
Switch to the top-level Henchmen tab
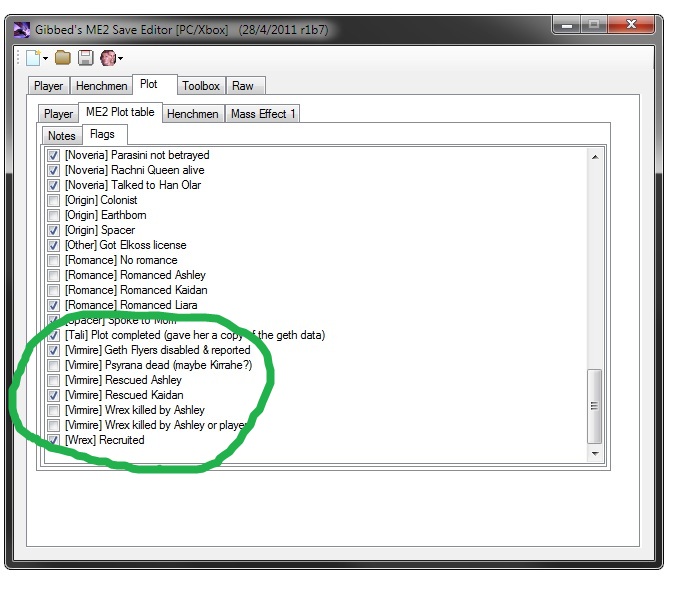(x=102, y=86)
